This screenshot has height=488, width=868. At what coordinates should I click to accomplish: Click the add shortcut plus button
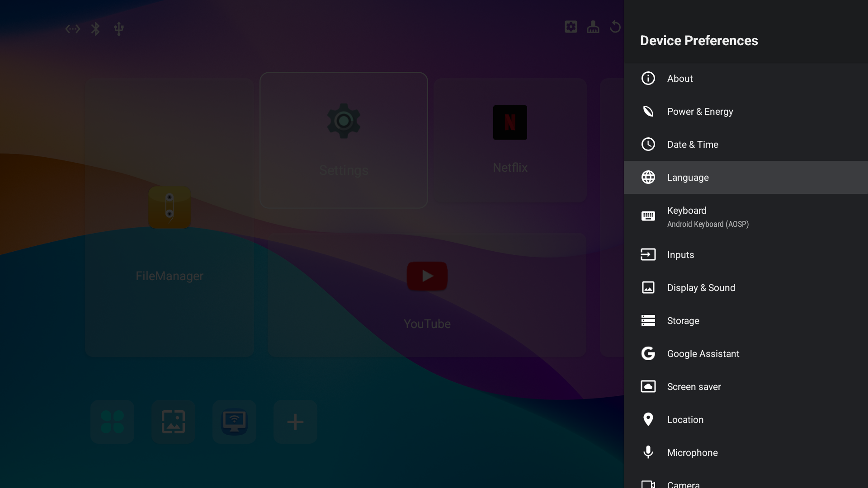(295, 422)
